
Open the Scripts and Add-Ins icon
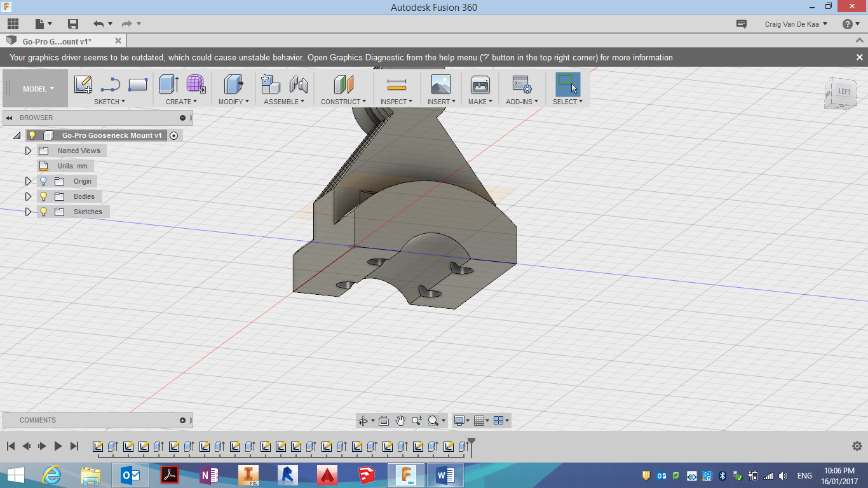[x=522, y=85]
